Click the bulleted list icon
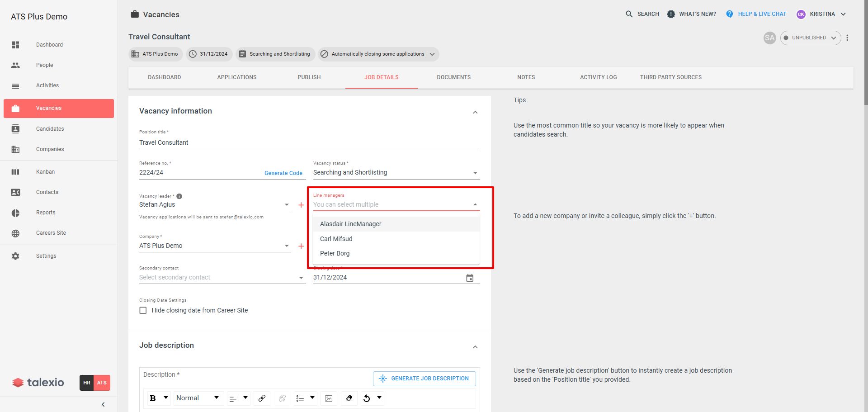Image resolution: width=868 pixels, height=412 pixels. pos(300,398)
